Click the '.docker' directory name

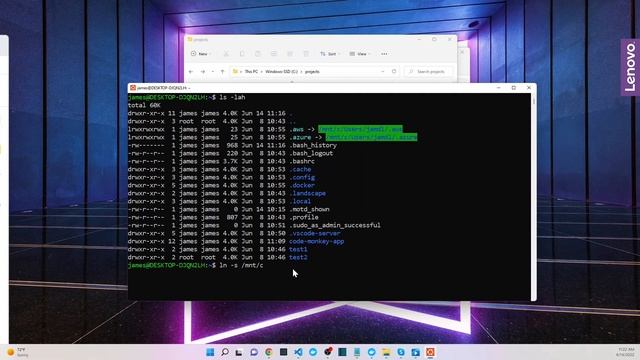tap(302, 185)
